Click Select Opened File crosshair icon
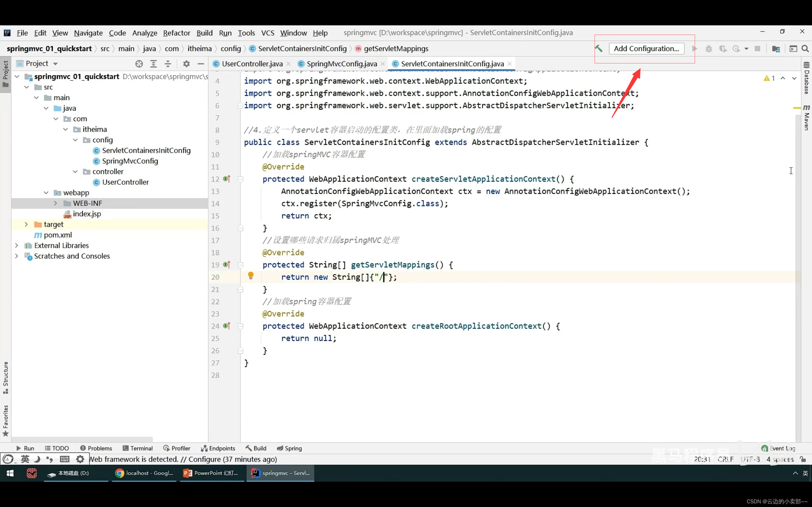The width and height of the screenshot is (812, 507). tap(139, 64)
